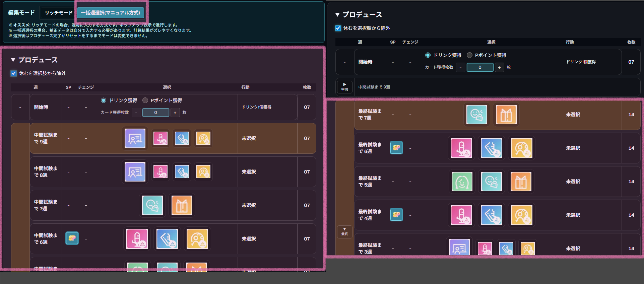
Task: Click 未選択 in the 中間試験まで 9週 row
Action: [249, 138]
